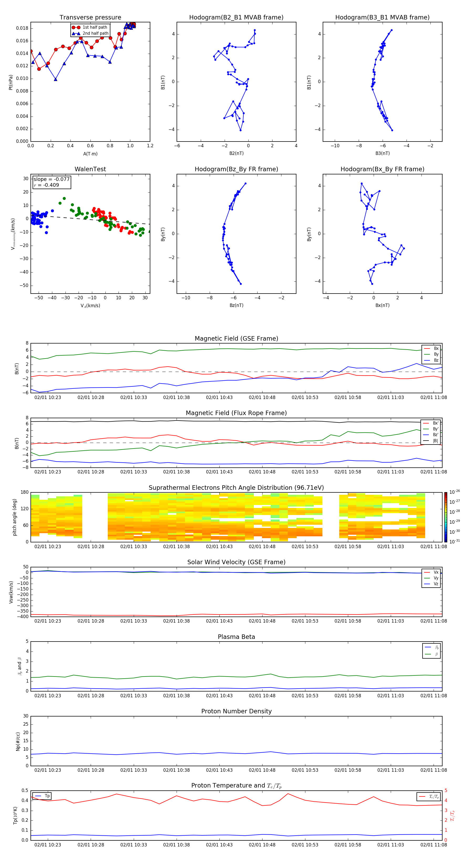Viewport: 473px width, 868px height.
Task: Select the Tp legend entry
Action: (42, 796)
